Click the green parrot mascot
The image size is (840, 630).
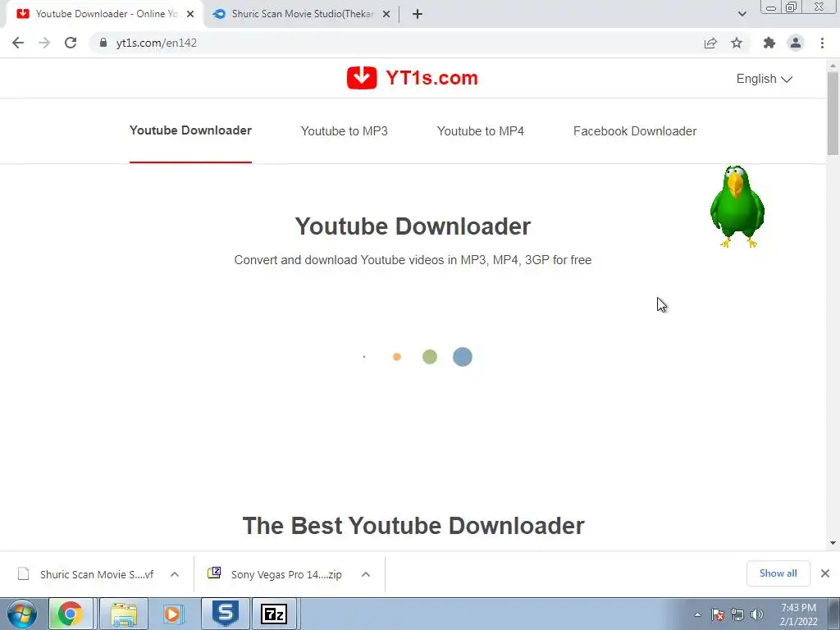[x=737, y=207]
